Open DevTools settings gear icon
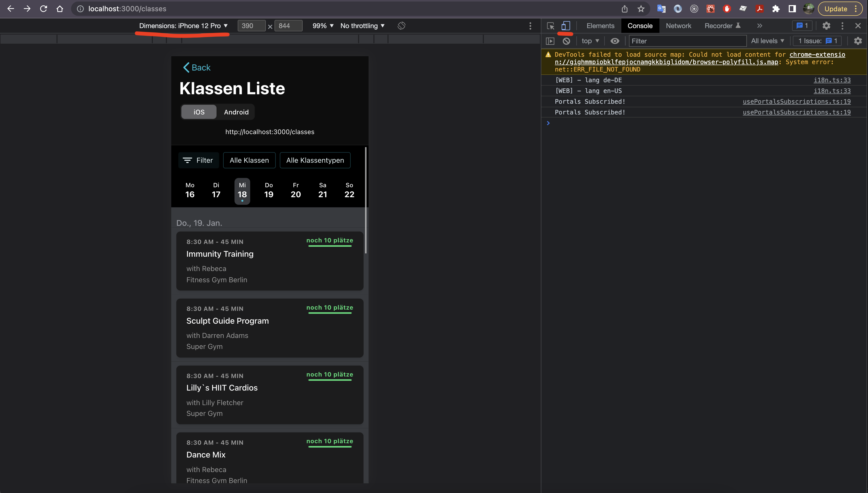 click(826, 26)
